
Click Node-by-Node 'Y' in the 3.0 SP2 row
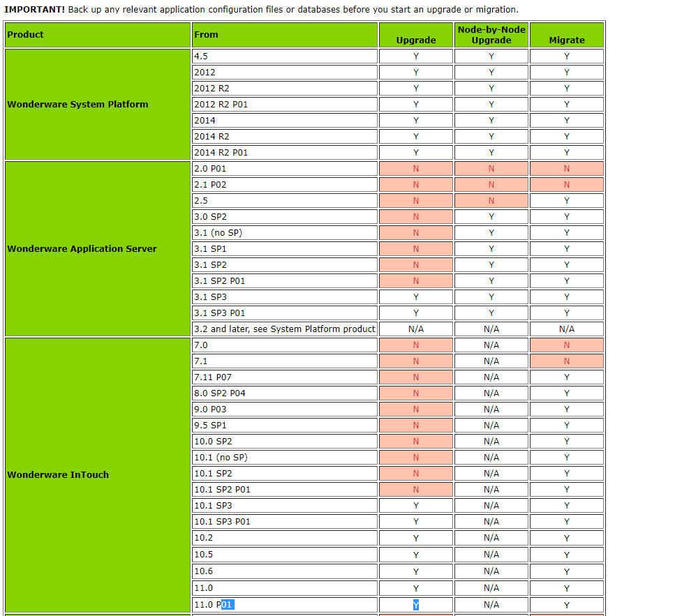pos(491,217)
